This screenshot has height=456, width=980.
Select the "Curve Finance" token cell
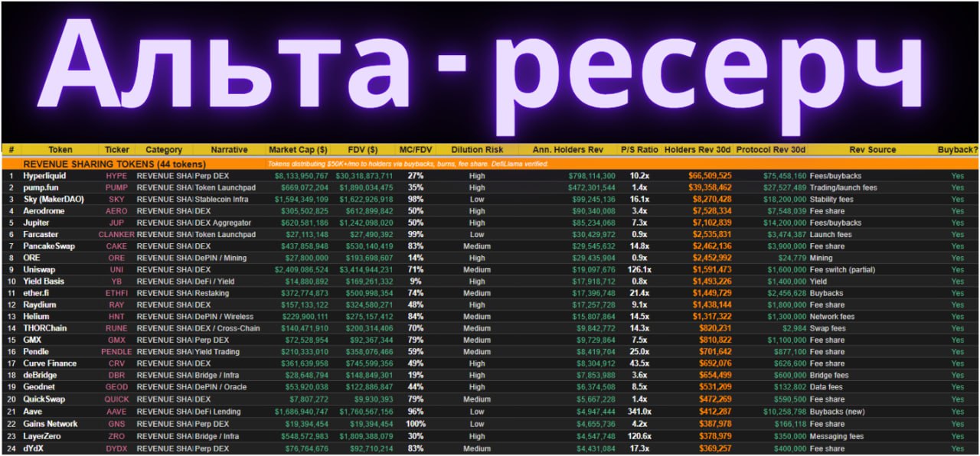tap(50, 363)
